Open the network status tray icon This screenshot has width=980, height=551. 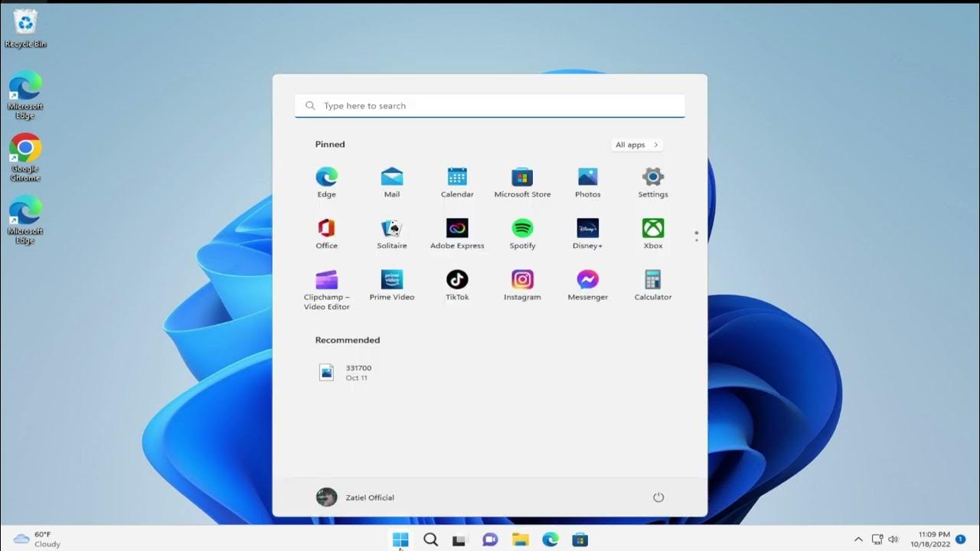coord(877,540)
